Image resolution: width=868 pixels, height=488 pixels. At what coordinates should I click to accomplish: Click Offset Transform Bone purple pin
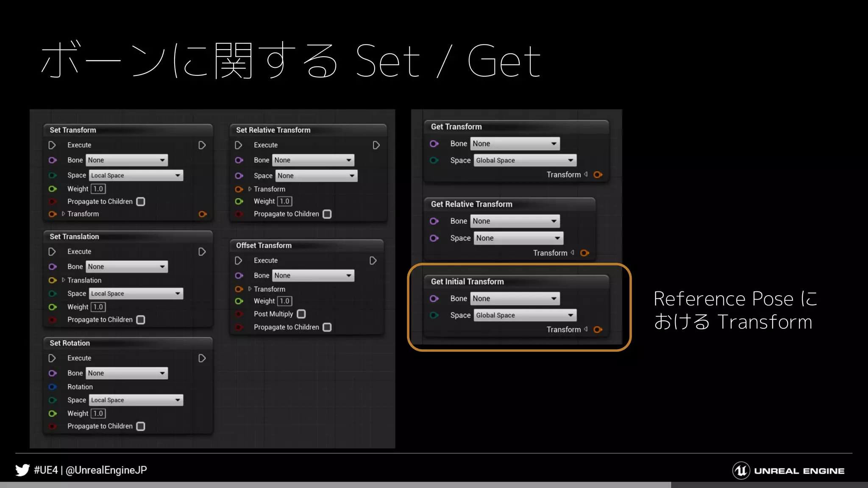point(239,276)
